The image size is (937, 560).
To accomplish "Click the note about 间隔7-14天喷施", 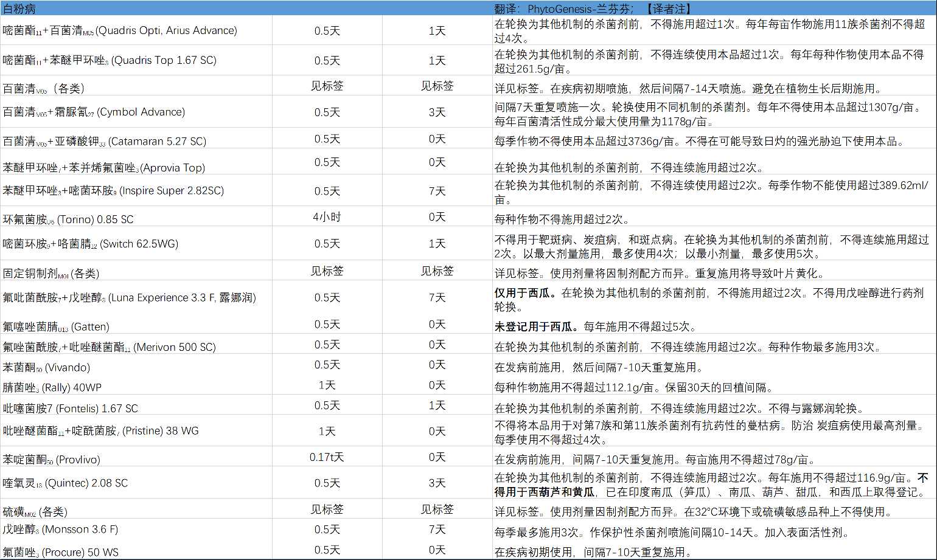I will [x=714, y=86].
